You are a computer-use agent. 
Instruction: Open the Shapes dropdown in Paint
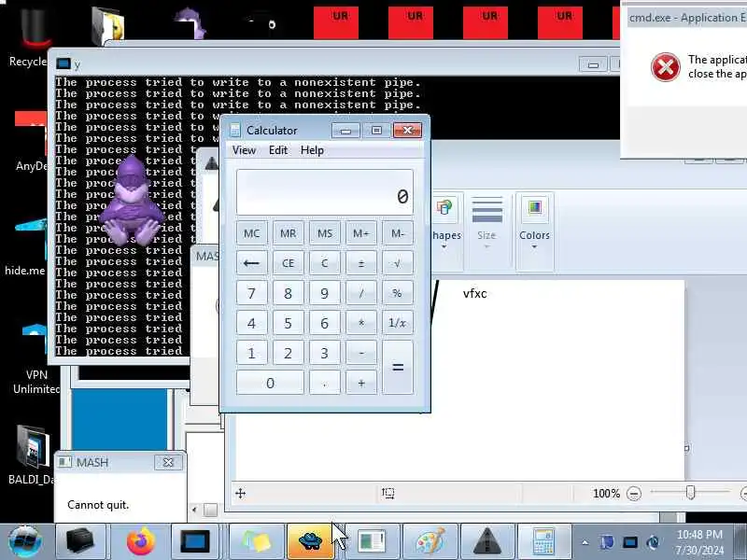[444, 231]
